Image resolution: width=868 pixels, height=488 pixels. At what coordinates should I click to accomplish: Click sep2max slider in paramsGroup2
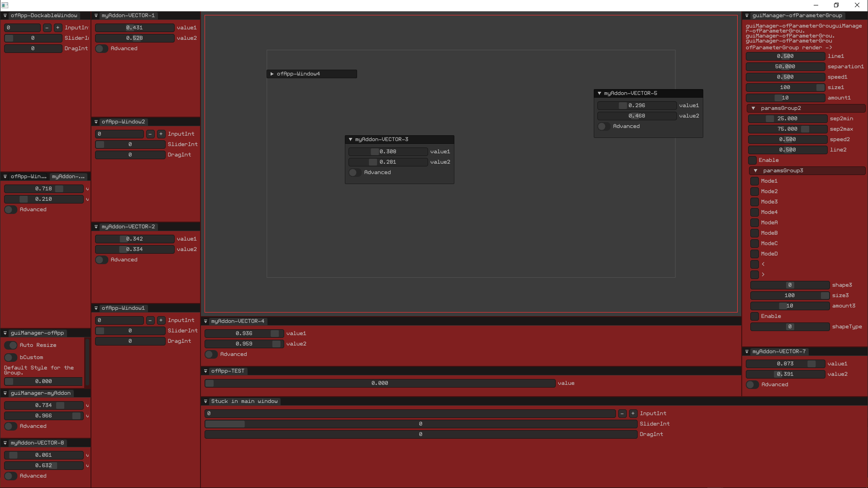tap(787, 129)
